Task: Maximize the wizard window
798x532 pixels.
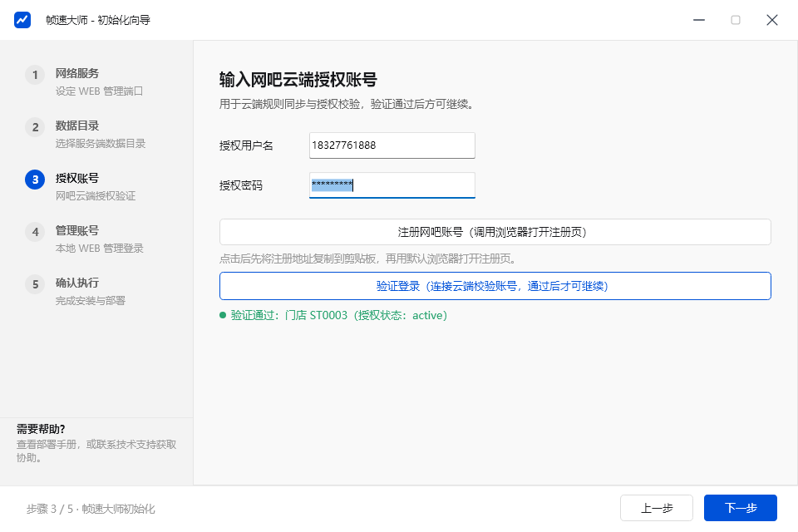Action: [736, 20]
